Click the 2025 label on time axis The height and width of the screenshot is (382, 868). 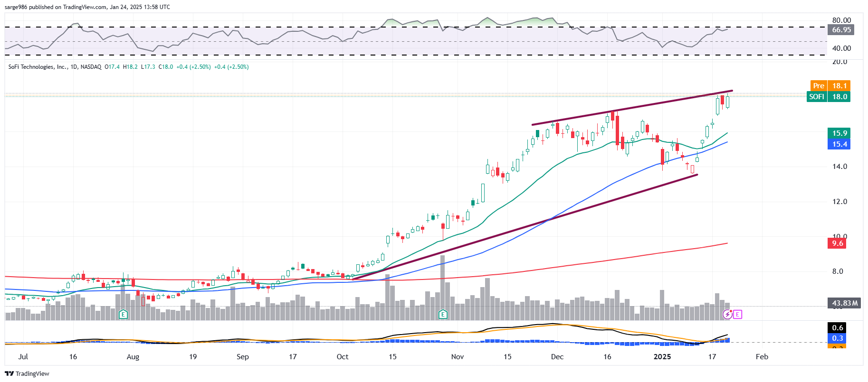point(662,357)
